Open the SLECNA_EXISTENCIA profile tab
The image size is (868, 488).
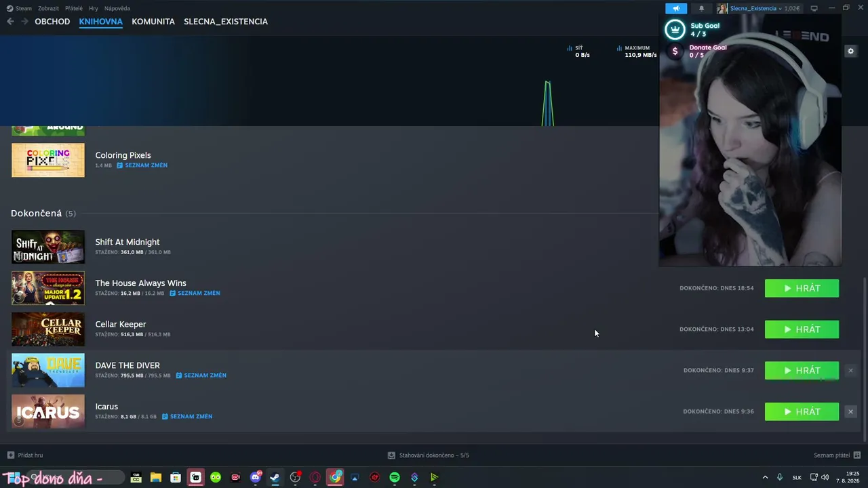(x=226, y=22)
